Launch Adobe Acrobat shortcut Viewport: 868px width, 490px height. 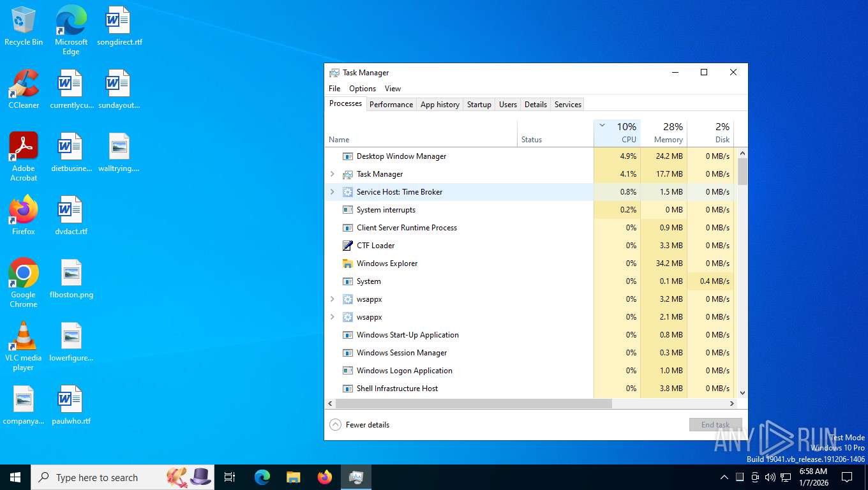coord(24,157)
